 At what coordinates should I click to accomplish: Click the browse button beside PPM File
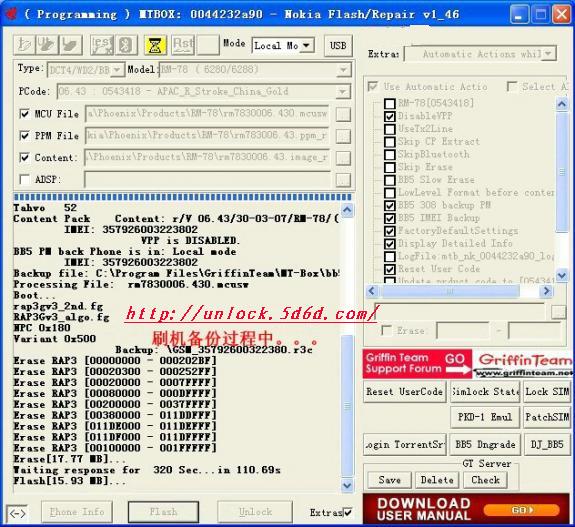pos(343,136)
